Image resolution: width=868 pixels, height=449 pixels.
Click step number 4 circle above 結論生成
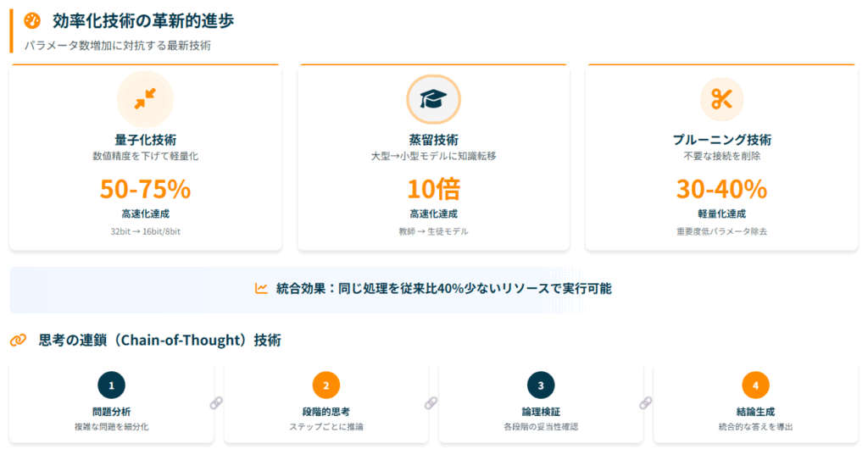[755, 385]
